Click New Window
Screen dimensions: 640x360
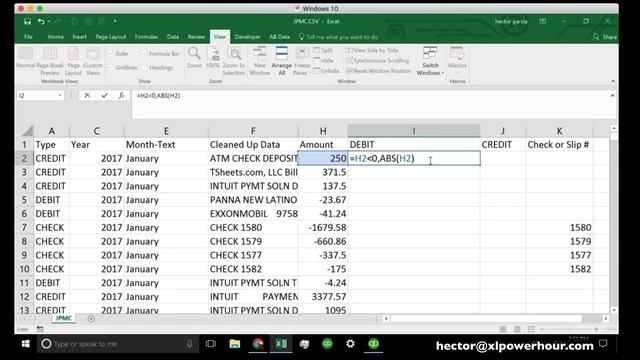tap(260, 61)
